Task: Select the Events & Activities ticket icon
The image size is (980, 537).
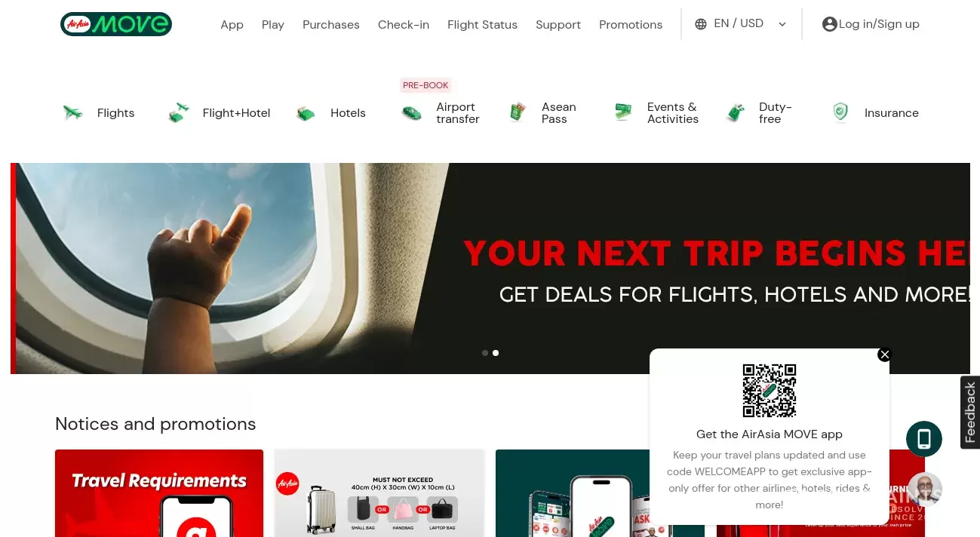Action: click(x=623, y=112)
